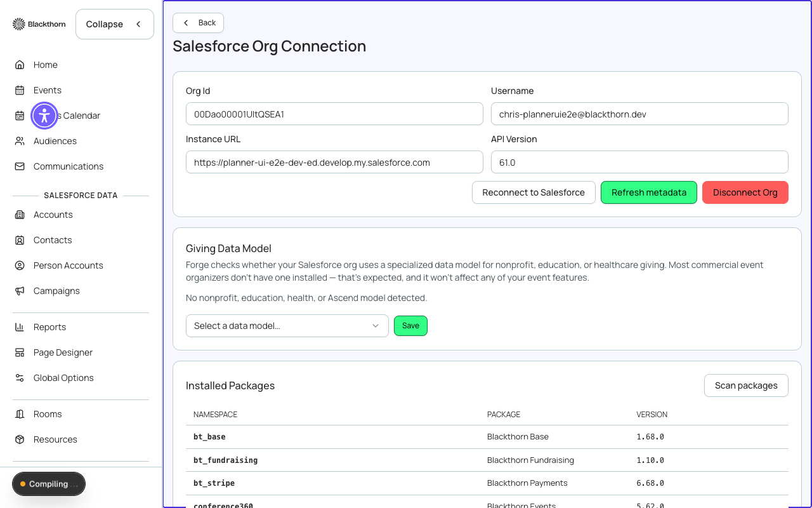The width and height of the screenshot is (812, 508).
Task: Click the Blackthorn Fundraising package name
Action: (530, 460)
